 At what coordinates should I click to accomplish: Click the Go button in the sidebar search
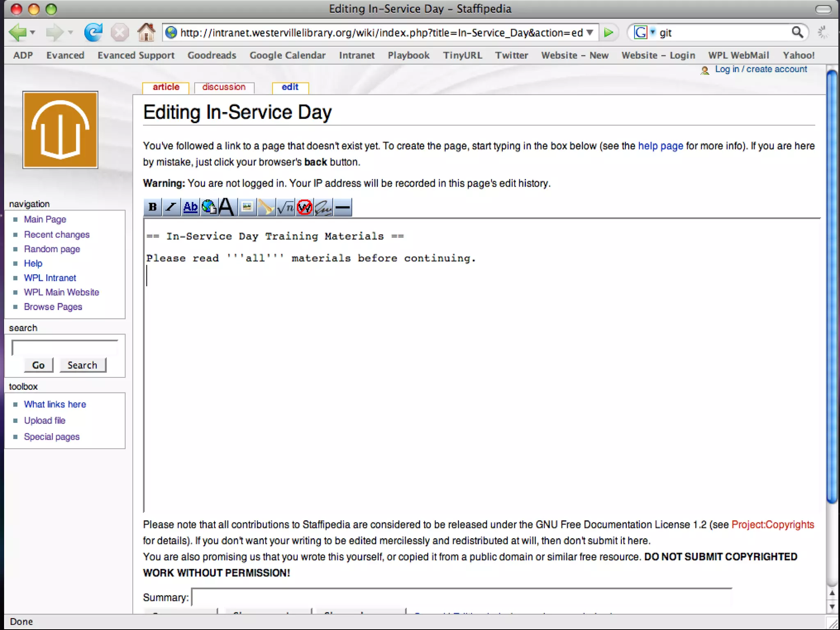[x=39, y=365]
